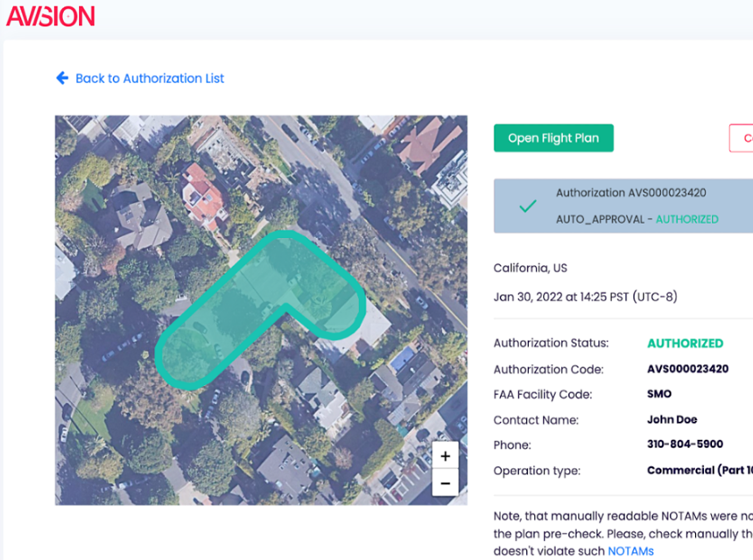Click the AUTHORIZED status value

click(686, 343)
